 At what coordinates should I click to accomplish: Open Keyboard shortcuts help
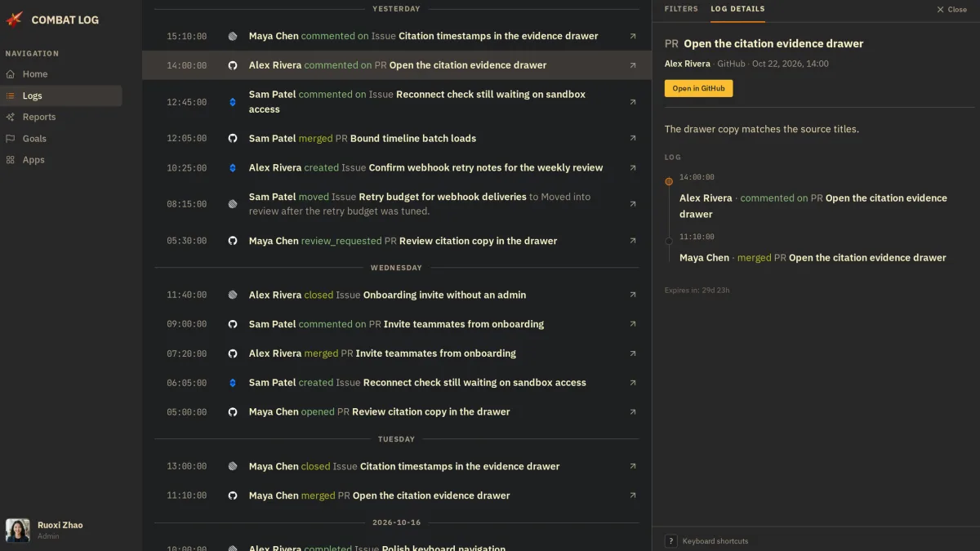[715, 541]
